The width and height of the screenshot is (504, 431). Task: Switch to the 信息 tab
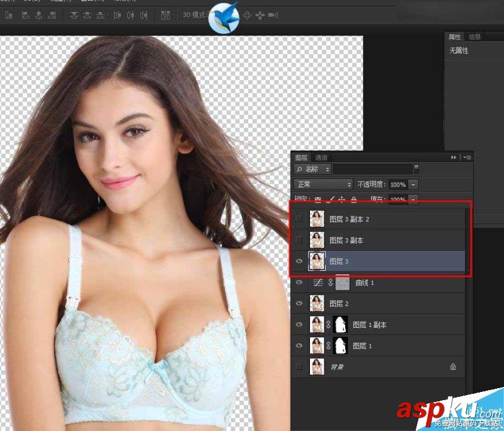475,37
